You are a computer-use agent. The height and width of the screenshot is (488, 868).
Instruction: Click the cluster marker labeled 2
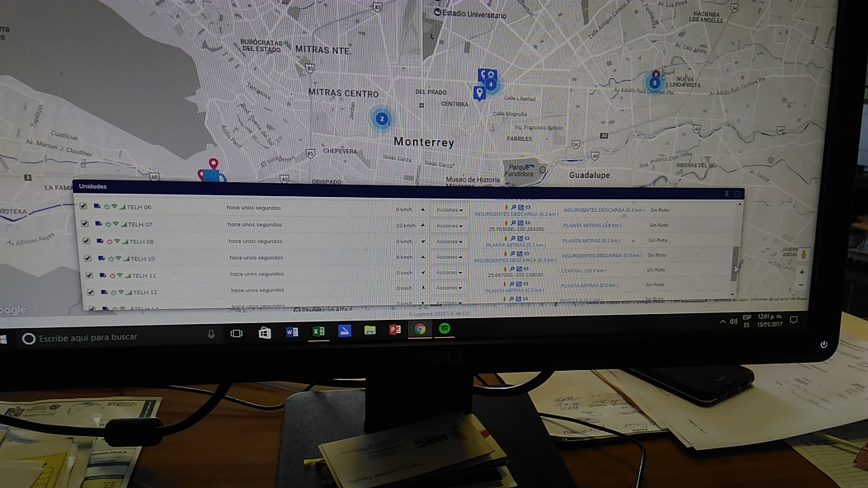pyautogui.click(x=382, y=119)
